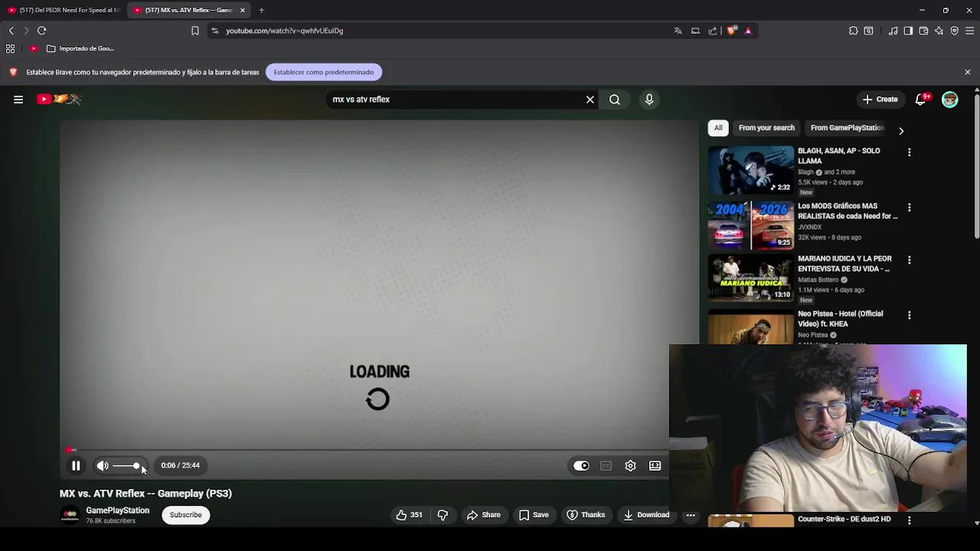This screenshot has height=551, width=980.
Task: Like the video (351 likes)
Action: coord(410,515)
